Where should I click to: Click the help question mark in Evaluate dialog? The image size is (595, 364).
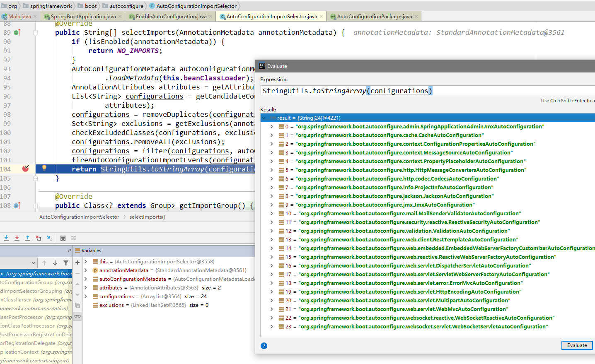(x=264, y=346)
